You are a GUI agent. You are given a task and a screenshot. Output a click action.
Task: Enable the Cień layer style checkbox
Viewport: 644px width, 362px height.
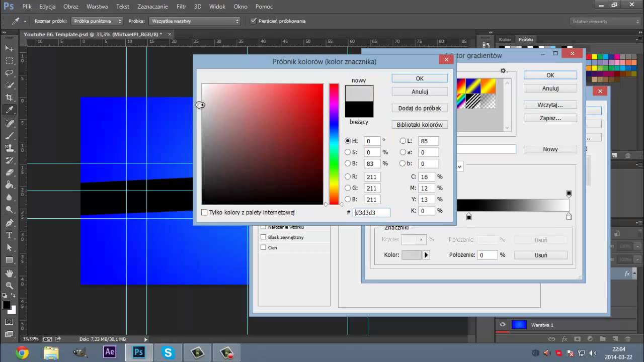pyautogui.click(x=263, y=247)
